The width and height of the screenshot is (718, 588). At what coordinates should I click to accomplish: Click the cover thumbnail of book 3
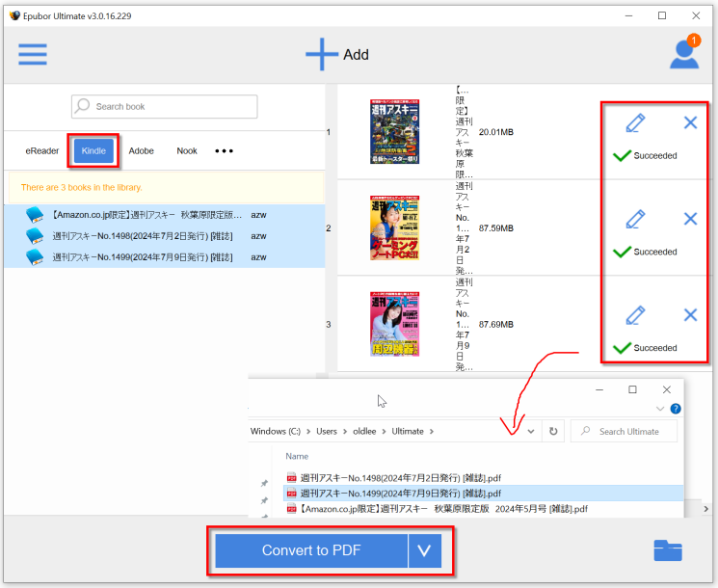pyautogui.click(x=394, y=324)
